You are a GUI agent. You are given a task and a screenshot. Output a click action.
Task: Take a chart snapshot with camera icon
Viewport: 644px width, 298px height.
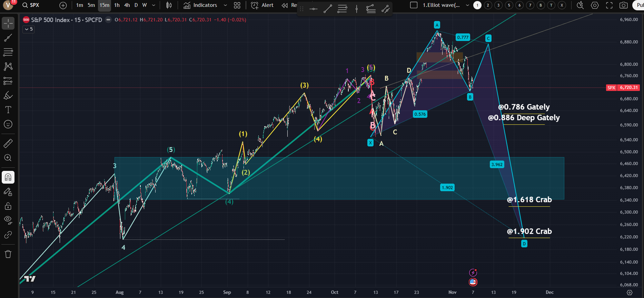point(623,5)
